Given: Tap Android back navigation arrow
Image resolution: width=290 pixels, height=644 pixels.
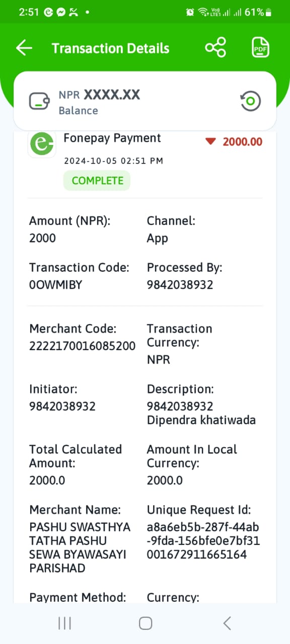Looking at the screenshot, I should [227, 623].
